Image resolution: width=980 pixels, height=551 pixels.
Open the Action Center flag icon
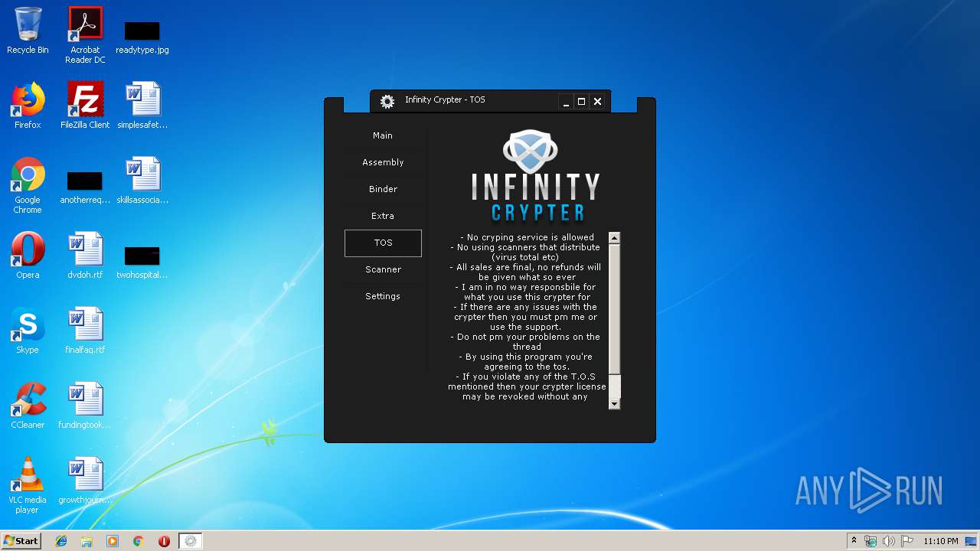[x=907, y=541]
